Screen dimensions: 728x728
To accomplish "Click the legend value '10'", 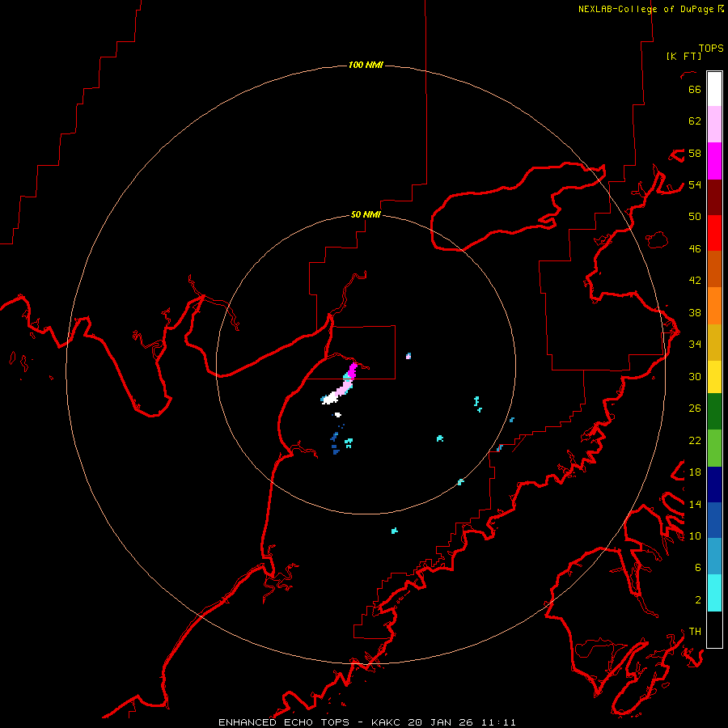I will click(695, 536).
